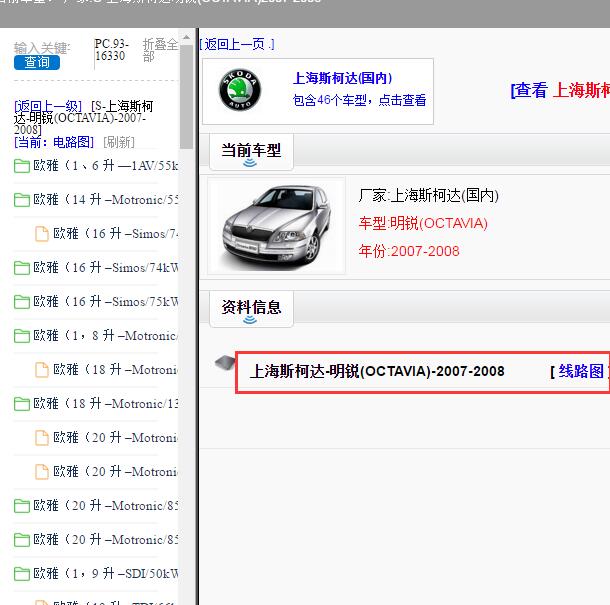Click text 年份:2007-2008
The image size is (610, 605).
click(x=409, y=251)
